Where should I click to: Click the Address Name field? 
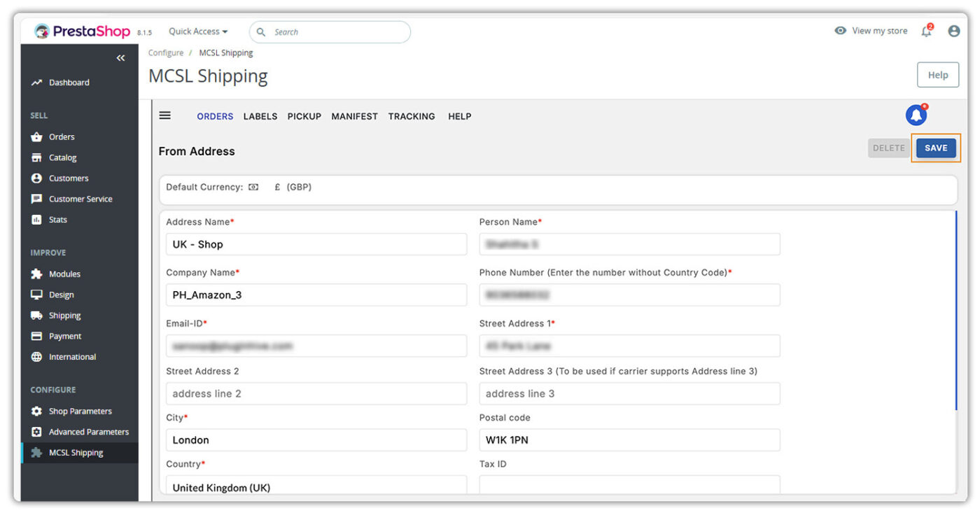(x=316, y=244)
